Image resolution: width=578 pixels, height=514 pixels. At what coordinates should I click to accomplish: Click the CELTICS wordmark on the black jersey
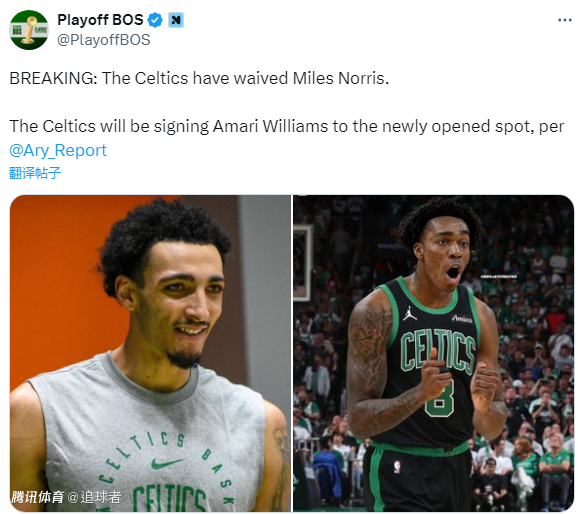click(x=438, y=350)
